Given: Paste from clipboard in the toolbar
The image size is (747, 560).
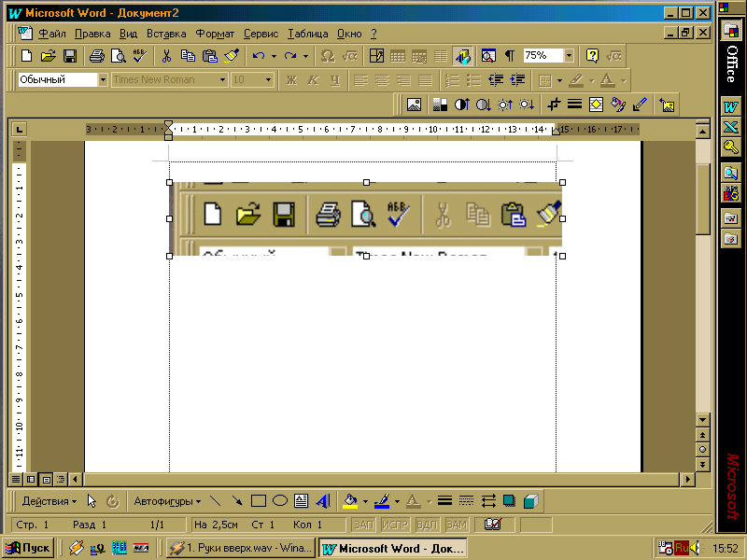Looking at the screenshot, I should (209, 56).
